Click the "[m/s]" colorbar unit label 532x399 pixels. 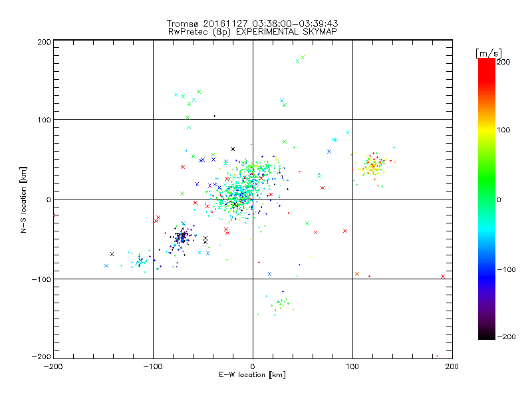coord(489,53)
